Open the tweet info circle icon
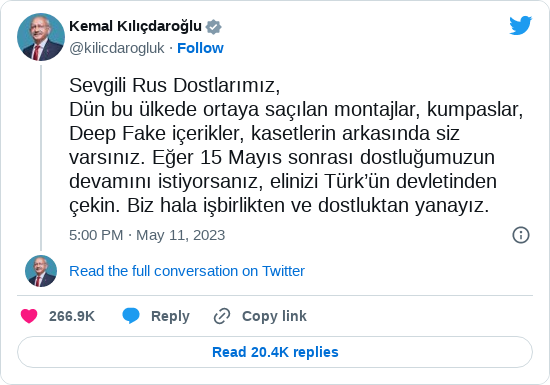The height and width of the screenshot is (385, 550). click(x=521, y=235)
